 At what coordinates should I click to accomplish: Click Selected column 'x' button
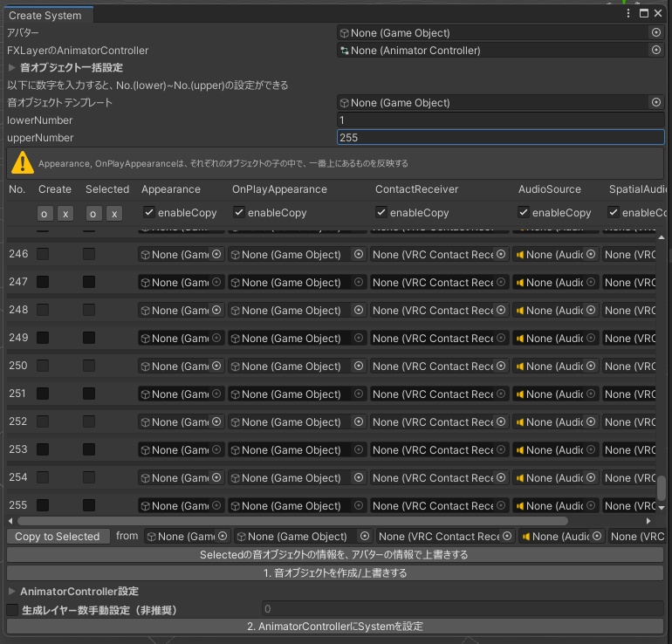pos(114,214)
